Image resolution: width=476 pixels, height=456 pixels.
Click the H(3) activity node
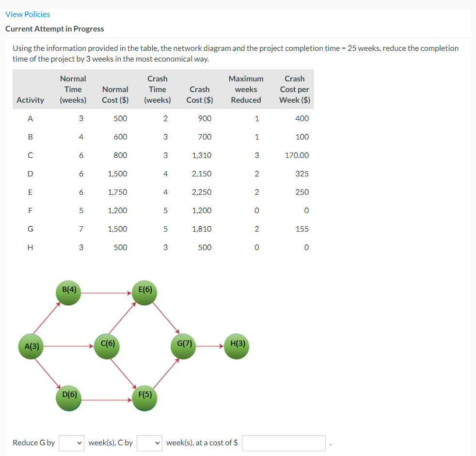[x=236, y=346]
